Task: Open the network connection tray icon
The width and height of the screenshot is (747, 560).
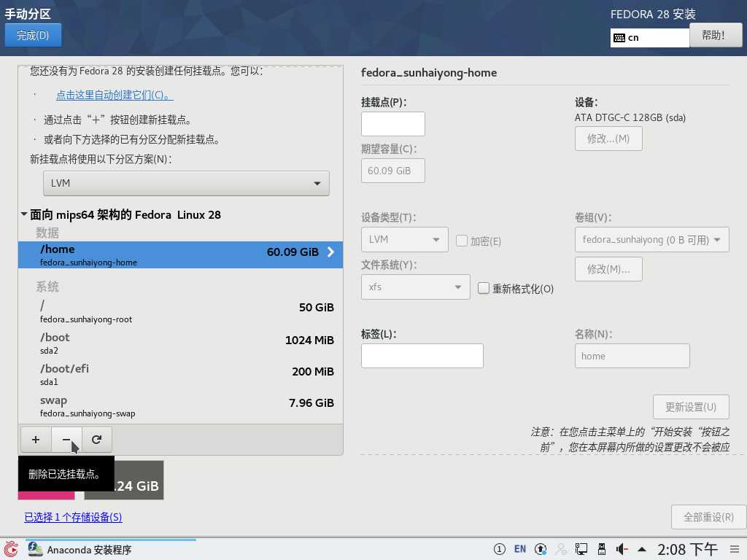Action: (x=581, y=550)
